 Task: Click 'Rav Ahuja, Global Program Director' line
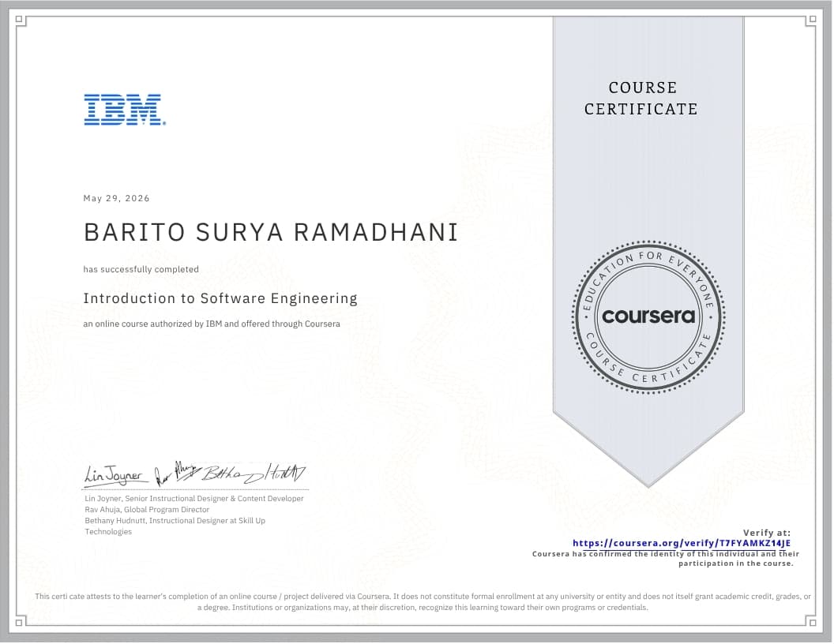click(148, 510)
